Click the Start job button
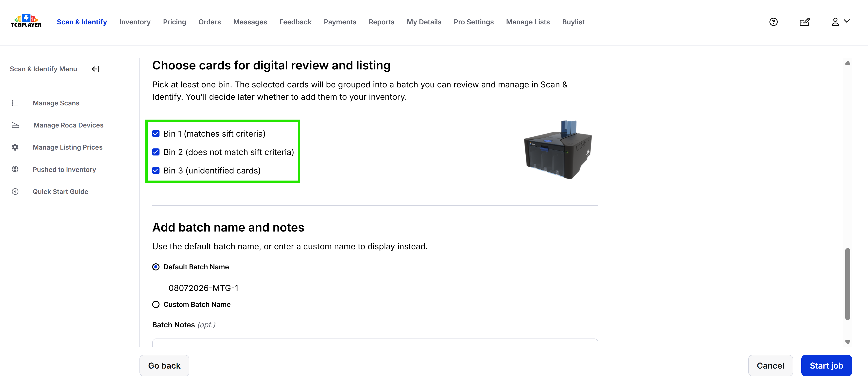868x387 pixels. (x=826, y=365)
